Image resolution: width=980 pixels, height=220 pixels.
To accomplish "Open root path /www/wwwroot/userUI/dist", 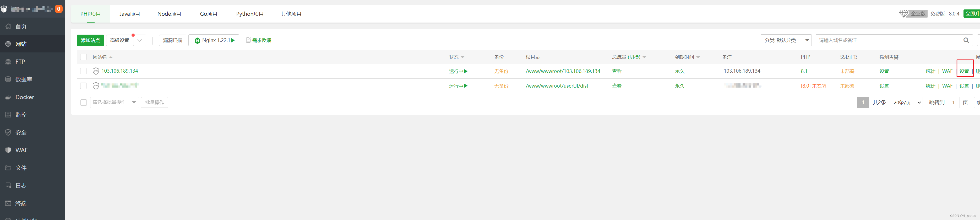I will pos(557,86).
